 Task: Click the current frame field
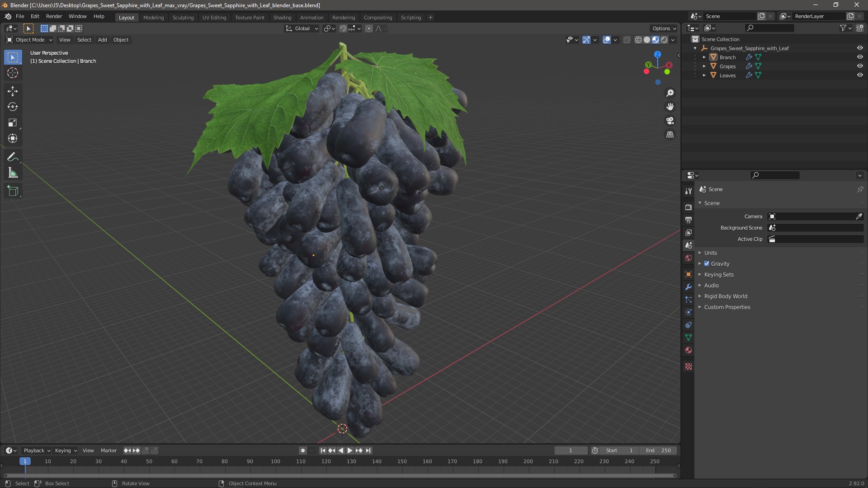point(571,450)
